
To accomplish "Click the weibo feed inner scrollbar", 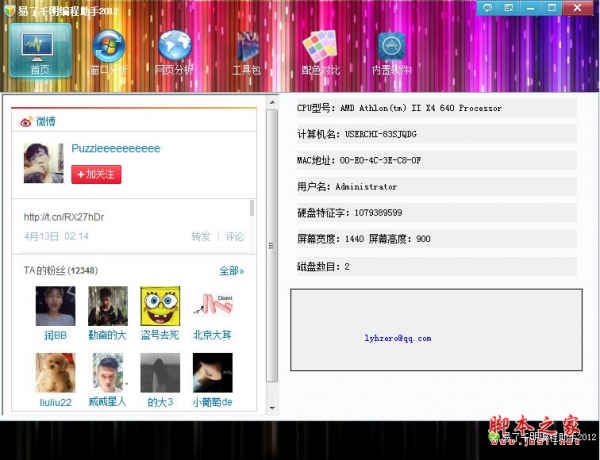I will [x=252, y=208].
